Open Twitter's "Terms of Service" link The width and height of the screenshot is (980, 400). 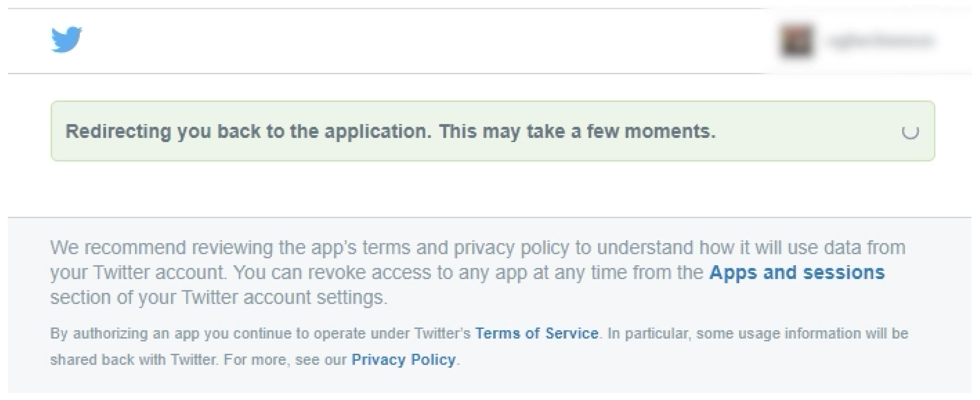tap(537, 333)
